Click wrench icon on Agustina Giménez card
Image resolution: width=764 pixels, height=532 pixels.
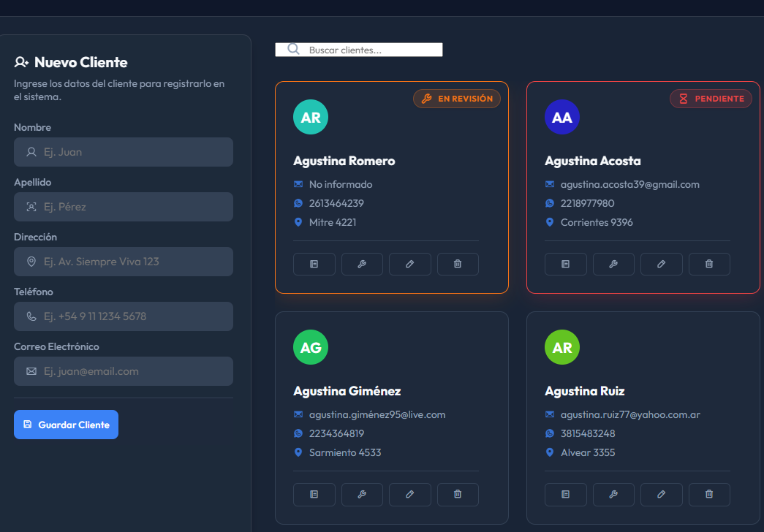[x=362, y=494]
